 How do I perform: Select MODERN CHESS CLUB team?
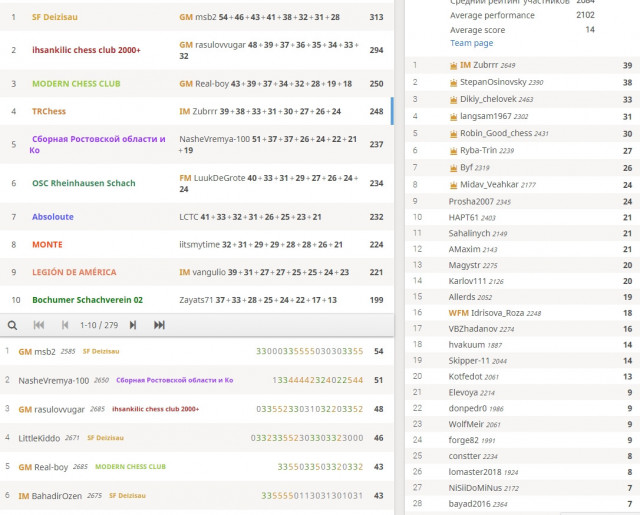click(76, 84)
